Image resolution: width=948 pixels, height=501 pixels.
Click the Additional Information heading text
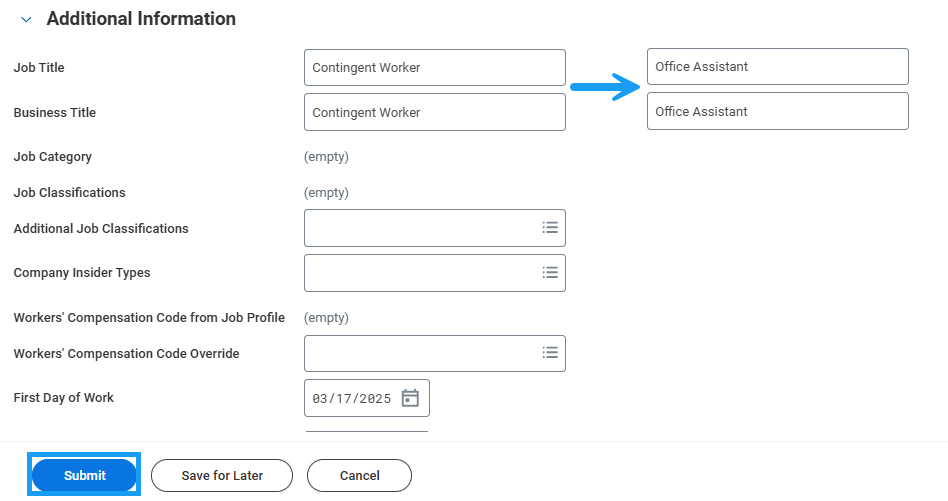[x=141, y=19]
